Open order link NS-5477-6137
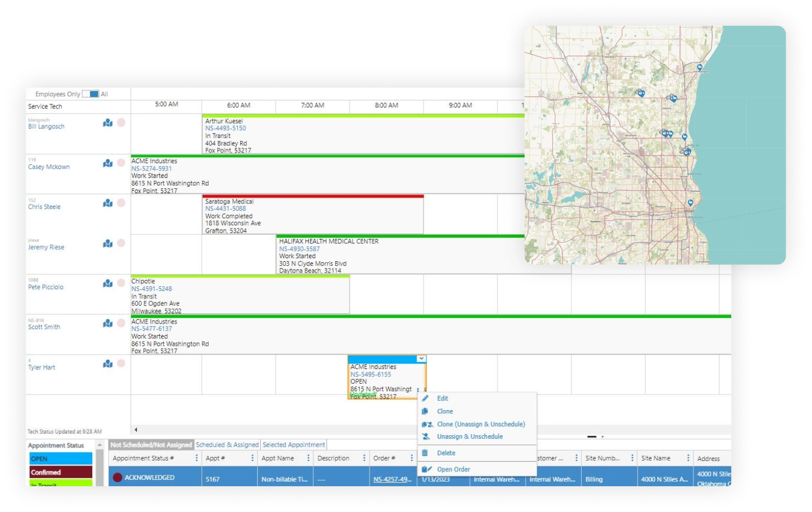 click(152, 329)
